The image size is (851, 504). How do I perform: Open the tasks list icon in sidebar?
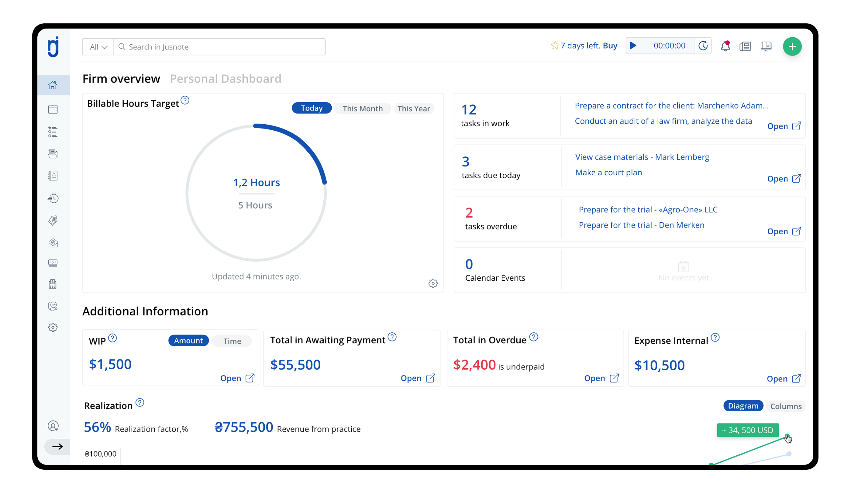pos(53,132)
